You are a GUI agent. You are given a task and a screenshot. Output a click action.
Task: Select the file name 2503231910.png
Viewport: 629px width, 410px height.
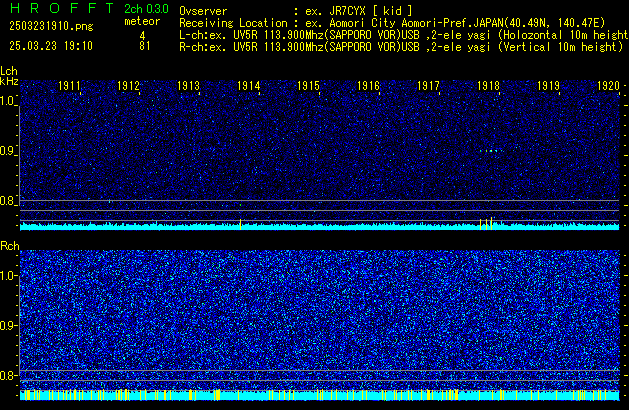(51, 26)
